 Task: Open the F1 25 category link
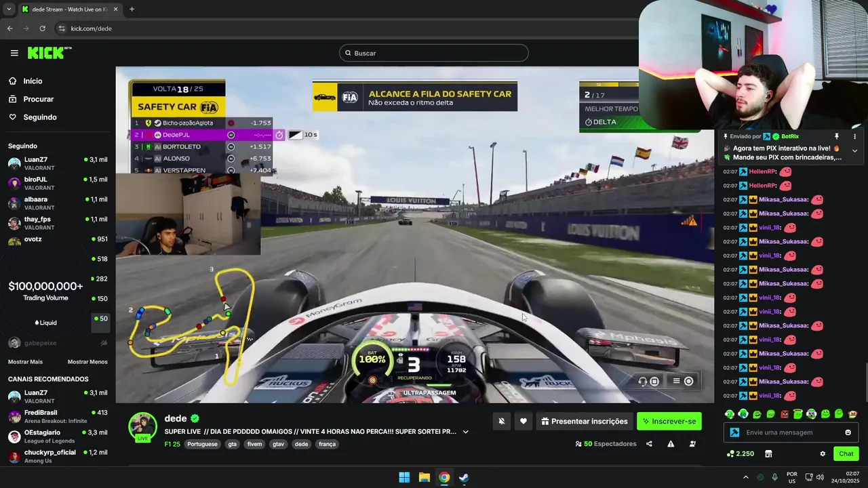tap(172, 445)
